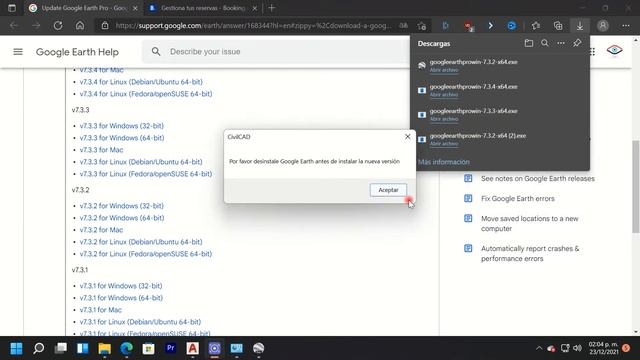Download v7.3.3 for Mac
The image size is (640, 360).
(101, 150)
